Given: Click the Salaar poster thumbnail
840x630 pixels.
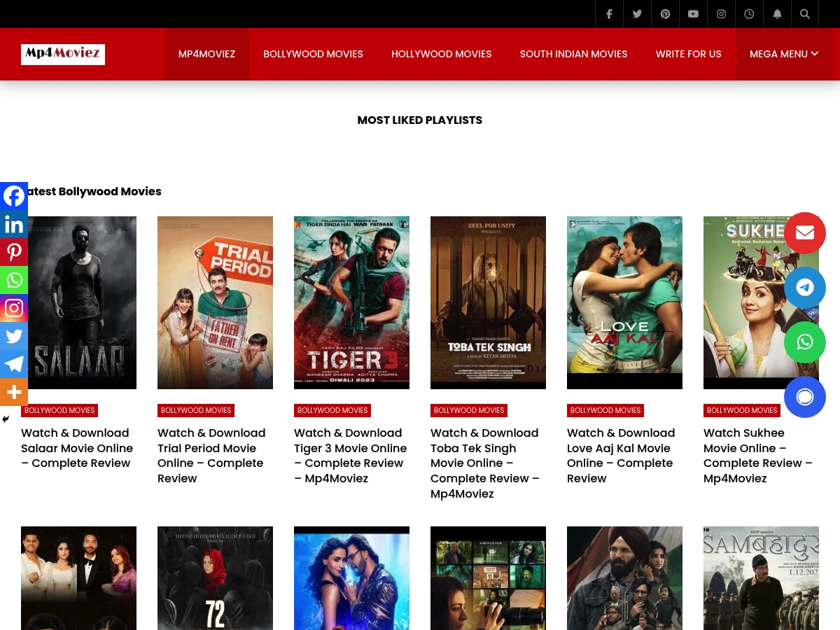Looking at the screenshot, I should pyautogui.click(x=78, y=302).
